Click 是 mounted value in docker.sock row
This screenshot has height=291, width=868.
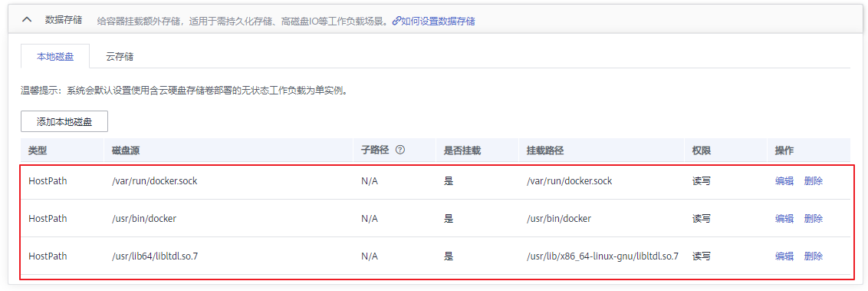pos(449,180)
